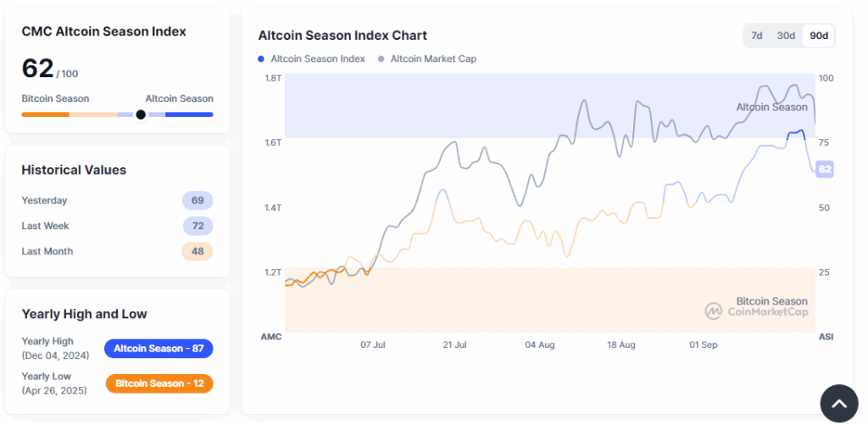Toggle the Altcoin Season Index legend dot
Screen dimensions: 868x425
click(261, 59)
